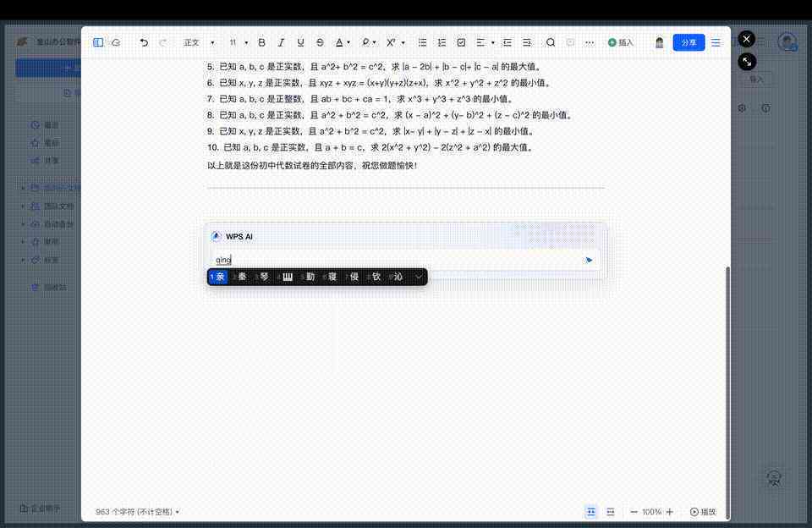Click the vertical document scrollbar
Image resolution: width=812 pixels, height=528 pixels.
[x=727, y=393]
